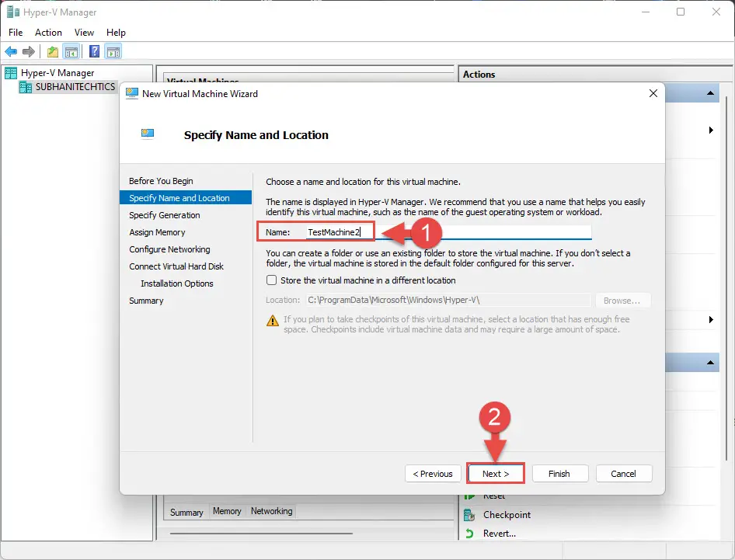
Task: Go to Configure Networking wizard step
Action: click(169, 249)
